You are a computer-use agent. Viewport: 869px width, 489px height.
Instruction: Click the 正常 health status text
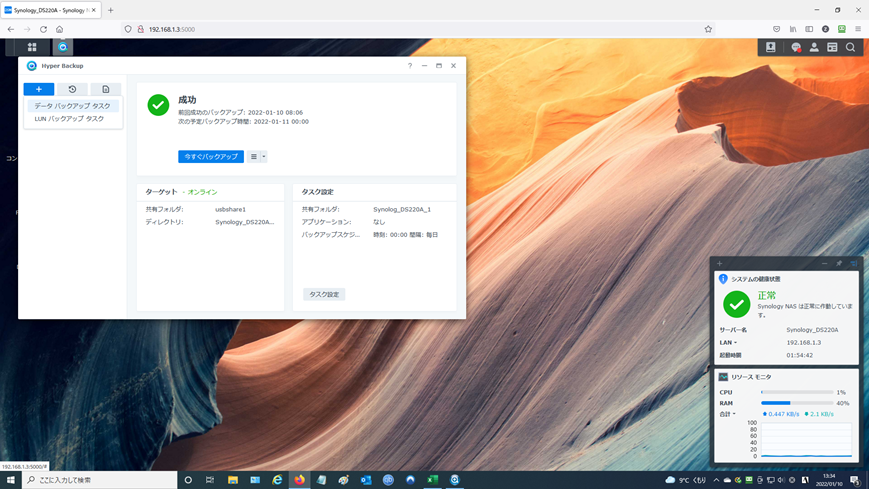click(767, 296)
